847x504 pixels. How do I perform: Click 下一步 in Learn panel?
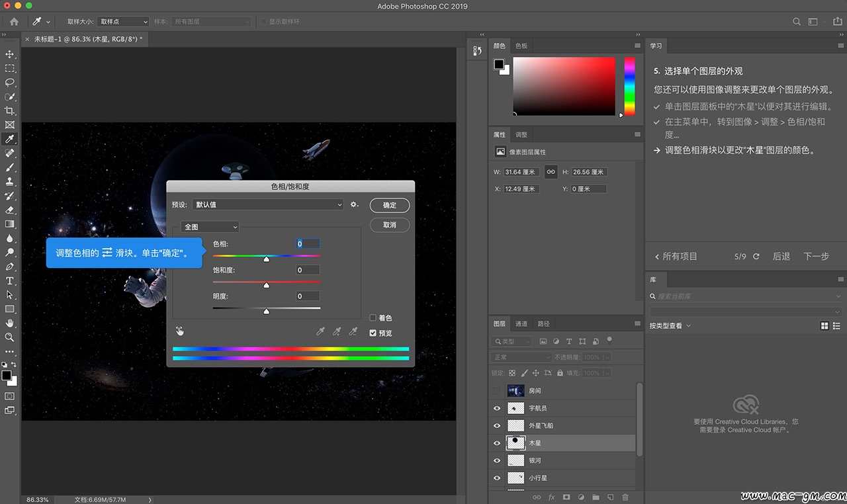click(x=817, y=256)
